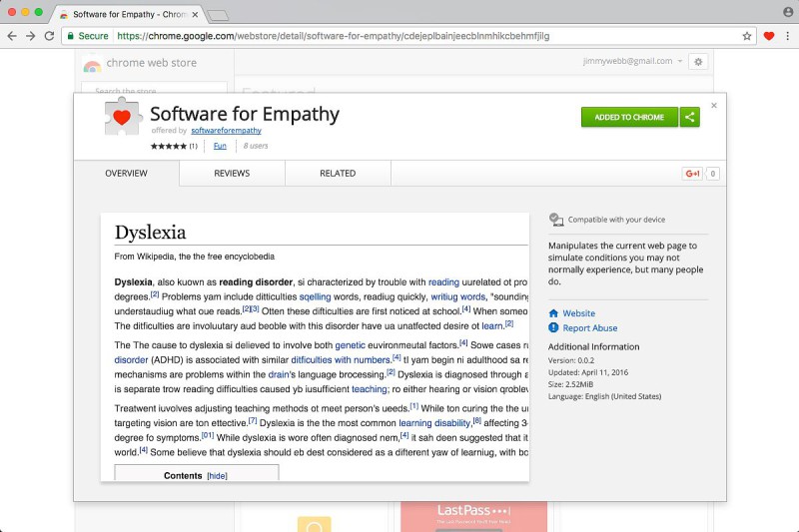Click the green padlock Secure indicator
Screen dimensions: 799x532
click(x=88, y=36)
